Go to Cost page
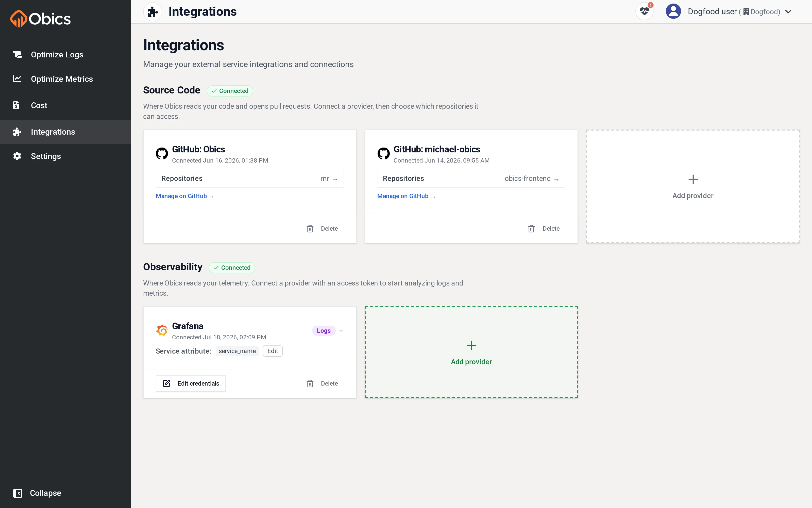812x508 pixels. click(65, 105)
